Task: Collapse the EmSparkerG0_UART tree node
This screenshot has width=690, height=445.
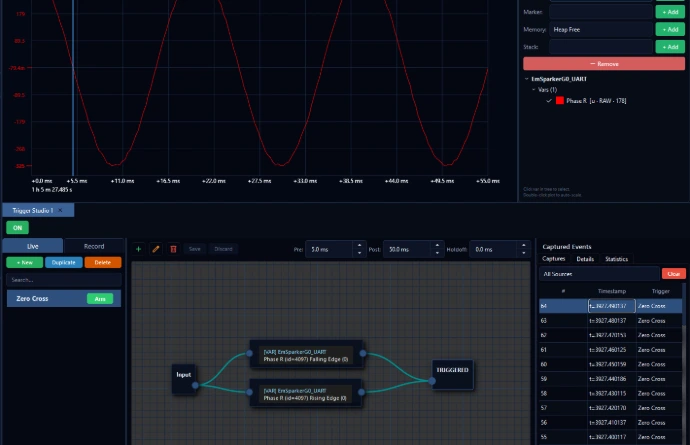Action: tap(526, 79)
